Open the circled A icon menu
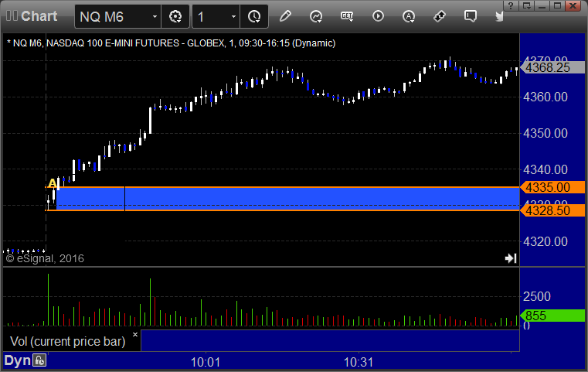Viewport: 588px width, 372px height. [409, 16]
